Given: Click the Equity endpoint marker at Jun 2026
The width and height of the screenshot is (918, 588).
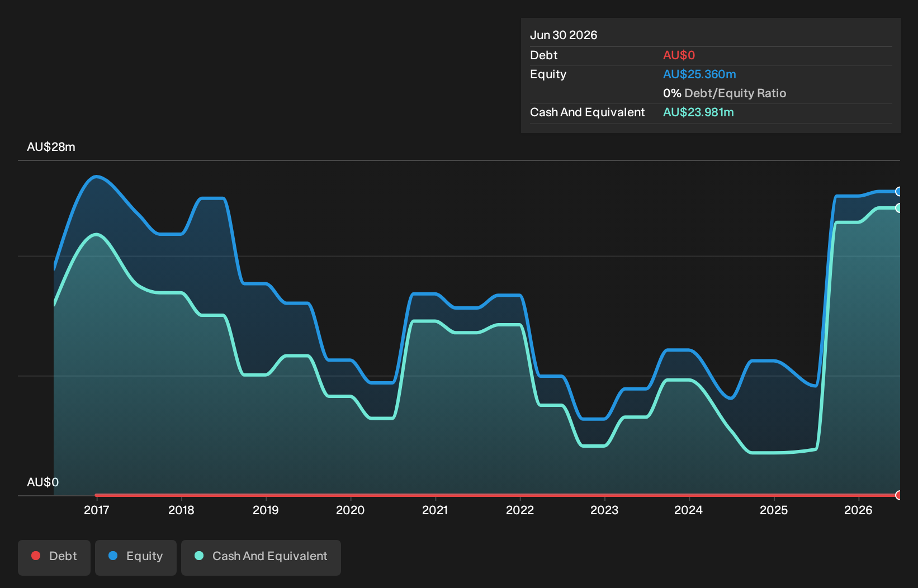Looking at the screenshot, I should click(x=898, y=192).
